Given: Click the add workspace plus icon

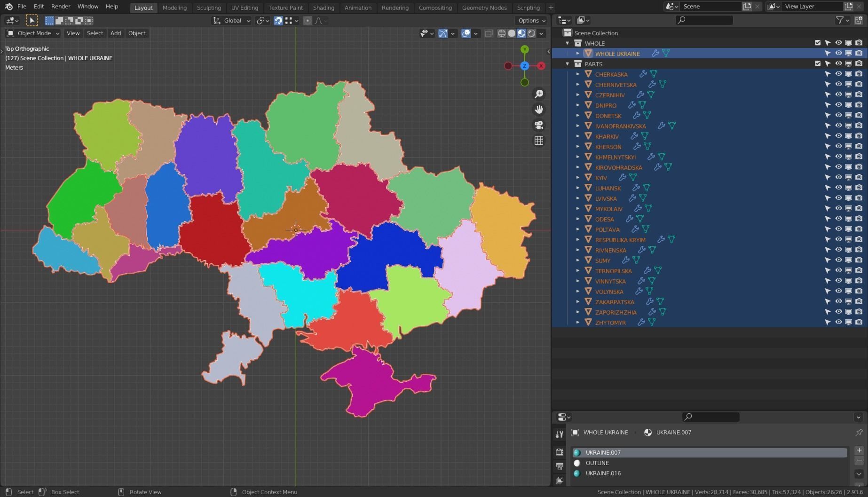Looking at the screenshot, I should (x=551, y=8).
